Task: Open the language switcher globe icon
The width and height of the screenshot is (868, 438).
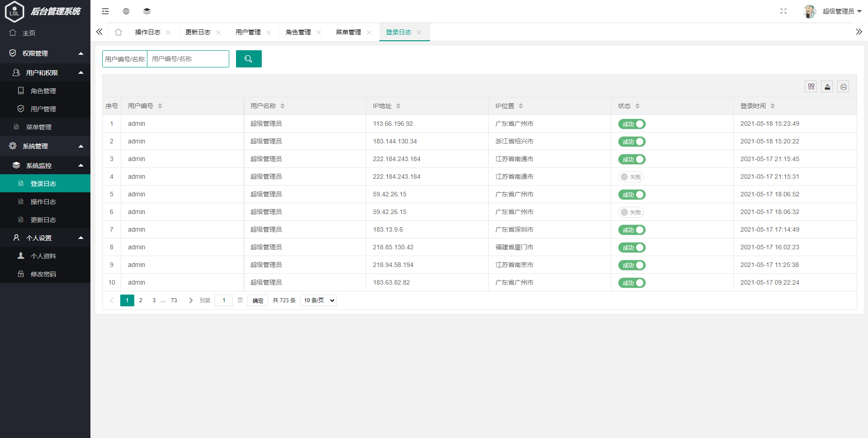Action: tap(126, 11)
